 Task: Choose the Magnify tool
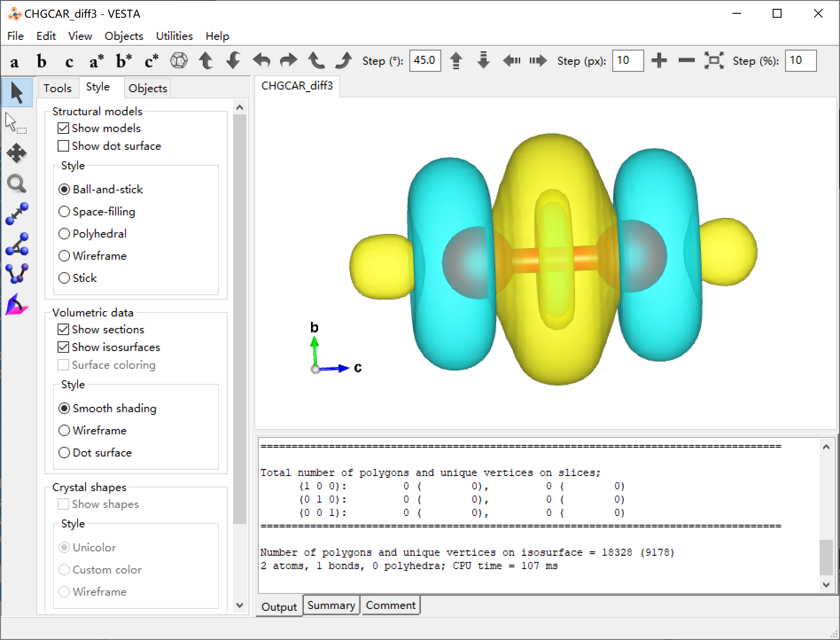pos(17,183)
